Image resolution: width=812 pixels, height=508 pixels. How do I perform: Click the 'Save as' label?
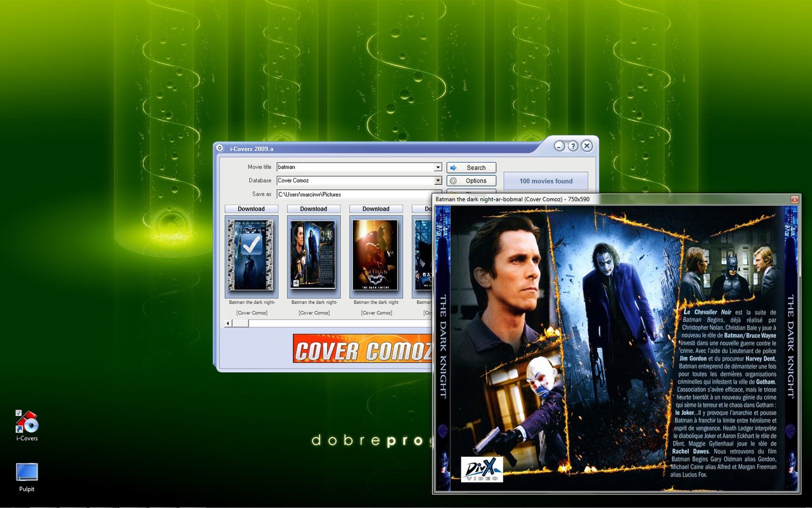pos(261,194)
